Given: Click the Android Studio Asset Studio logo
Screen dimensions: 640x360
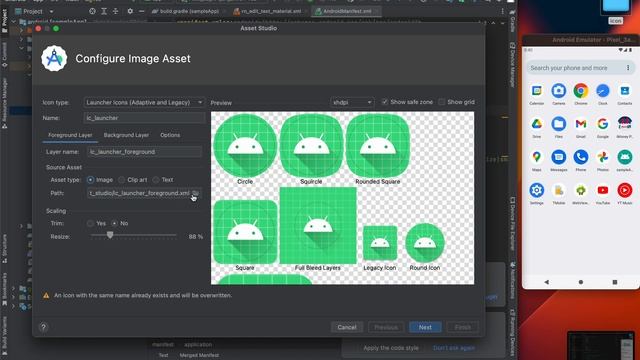Looking at the screenshot, I should pyautogui.click(x=54, y=58).
